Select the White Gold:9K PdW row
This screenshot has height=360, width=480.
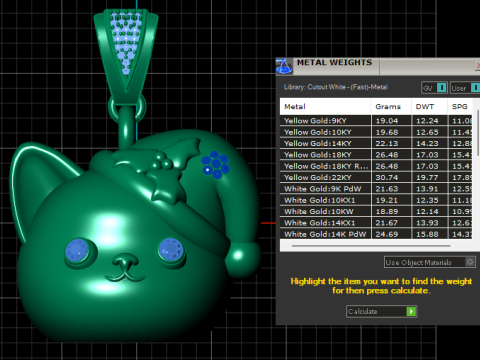click(376, 189)
